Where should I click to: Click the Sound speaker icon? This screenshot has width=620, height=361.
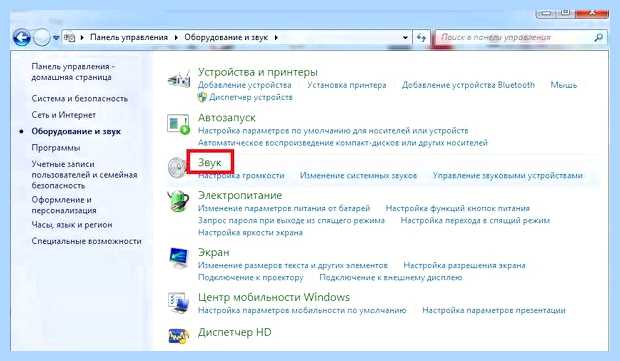(176, 168)
